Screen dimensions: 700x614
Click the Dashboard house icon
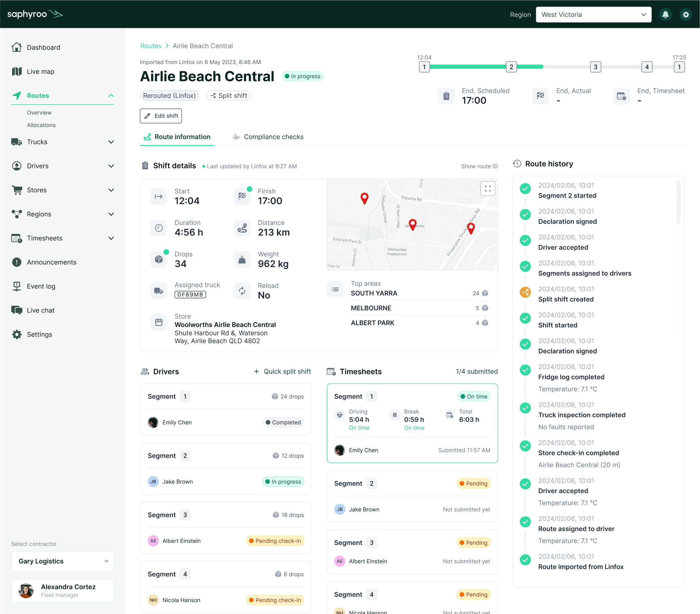coord(16,47)
